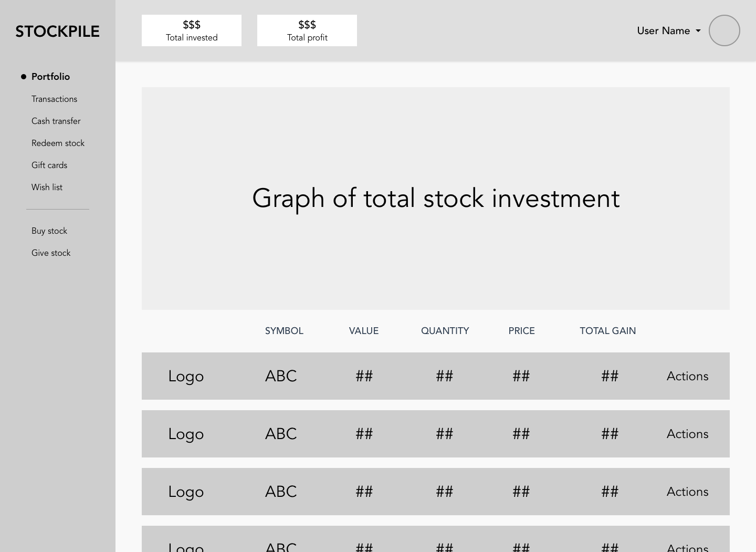Navigate to Wish list
The width and height of the screenshot is (756, 552).
tap(47, 188)
